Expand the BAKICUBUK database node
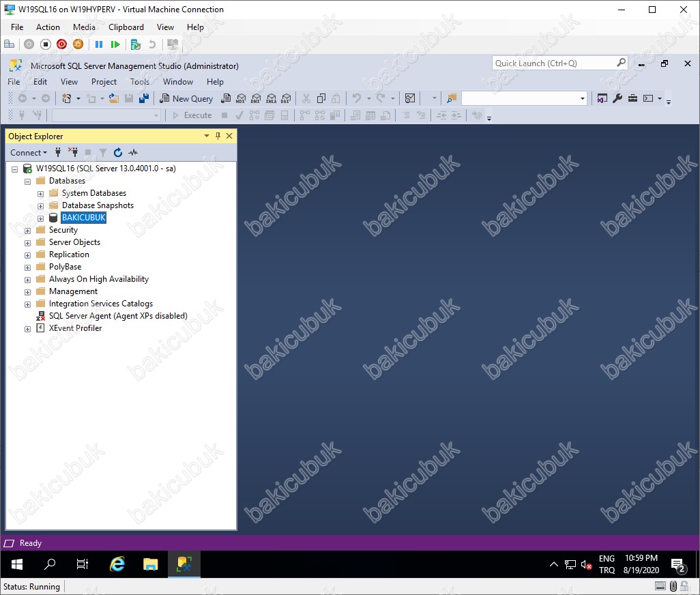This screenshot has width=700, height=595. (x=41, y=218)
